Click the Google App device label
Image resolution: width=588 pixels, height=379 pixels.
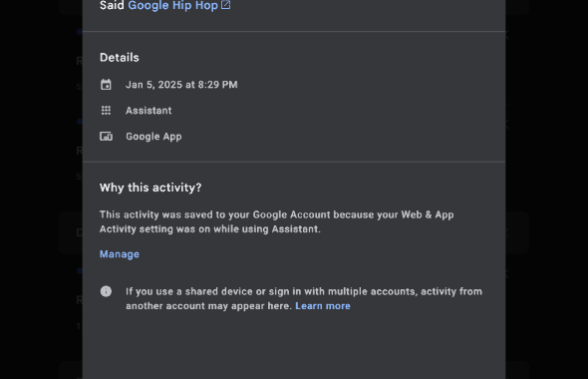coord(153,137)
